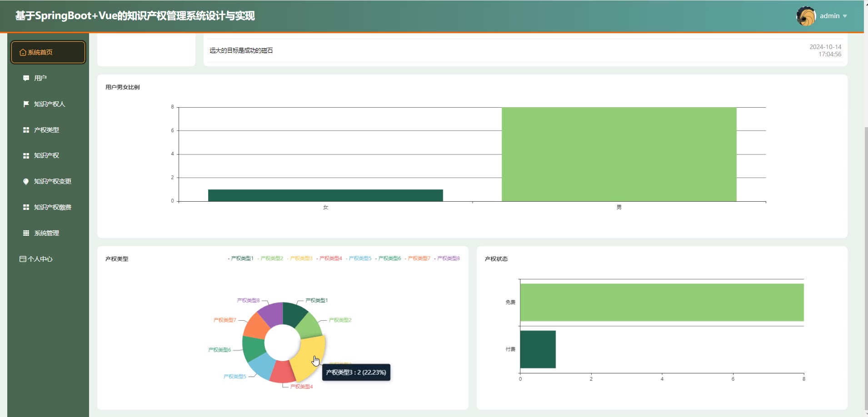Click the light green 男 bar in chart
Image resolution: width=868 pixels, height=417 pixels.
click(619, 154)
